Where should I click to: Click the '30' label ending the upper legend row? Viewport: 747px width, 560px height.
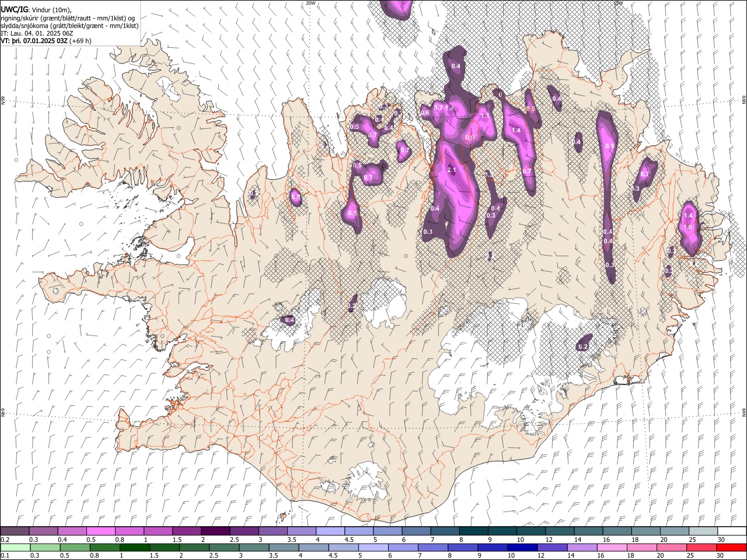721,540
